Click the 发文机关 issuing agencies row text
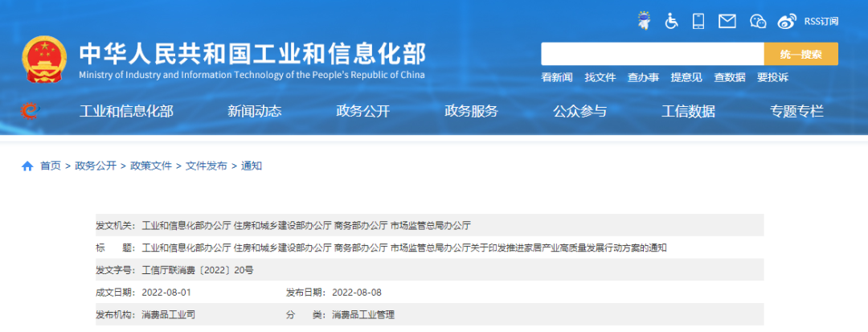 [x=306, y=226]
